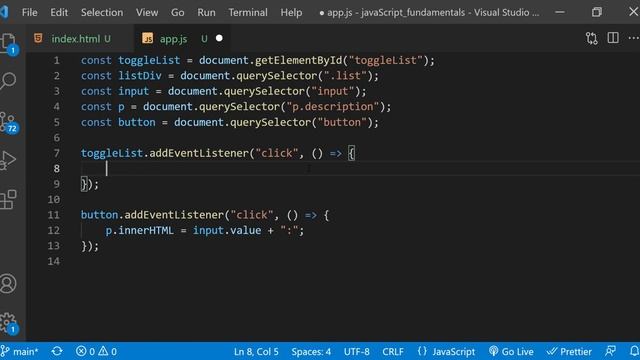This screenshot has height=360, width=640.
Task: Split the editor to the right
Action: click(x=613, y=38)
